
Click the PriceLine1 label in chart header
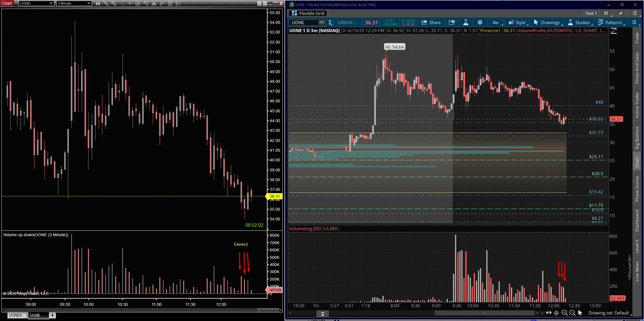point(490,31)
